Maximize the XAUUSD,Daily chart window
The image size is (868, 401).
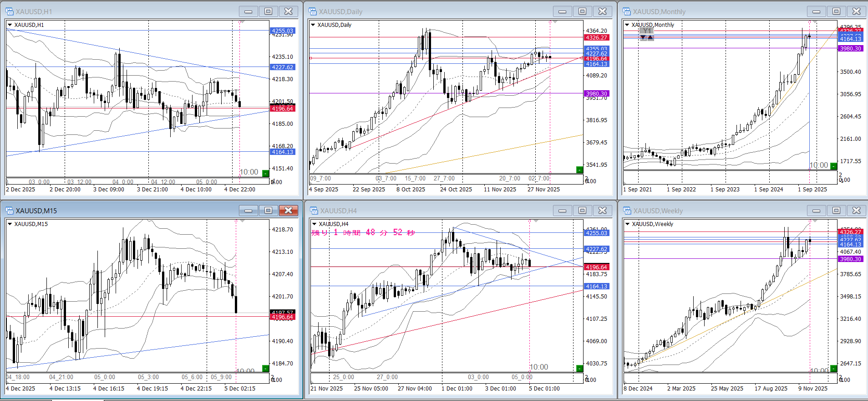click(x=582, y=11)
